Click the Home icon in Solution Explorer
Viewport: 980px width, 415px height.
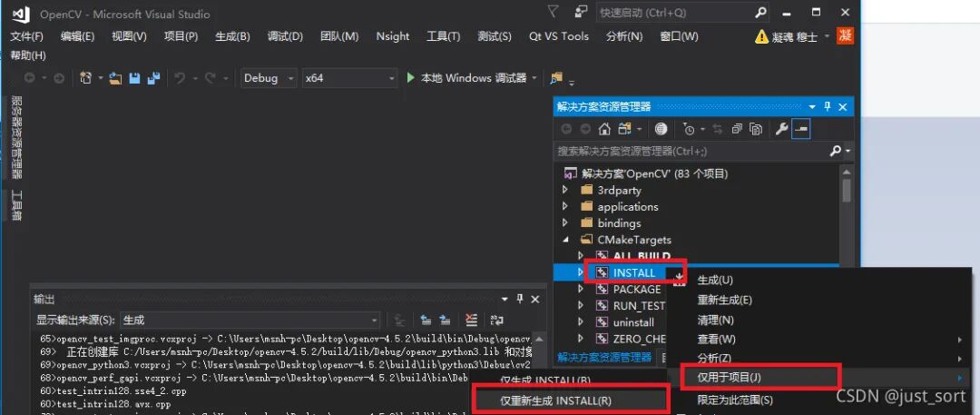pos(604,129)
